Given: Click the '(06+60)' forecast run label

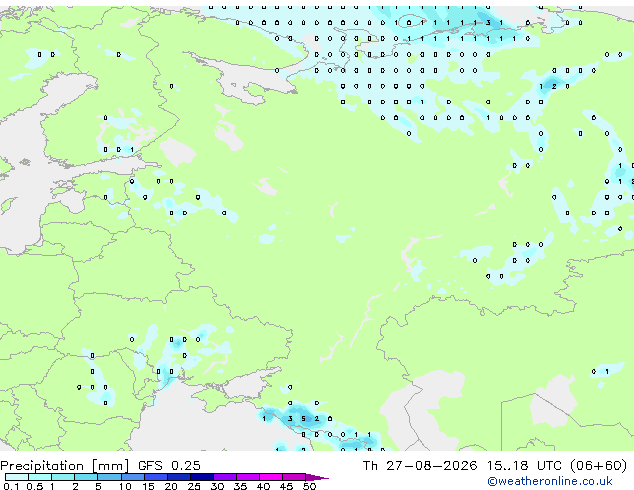Looking at the screenshot, I should click(598, 466).
